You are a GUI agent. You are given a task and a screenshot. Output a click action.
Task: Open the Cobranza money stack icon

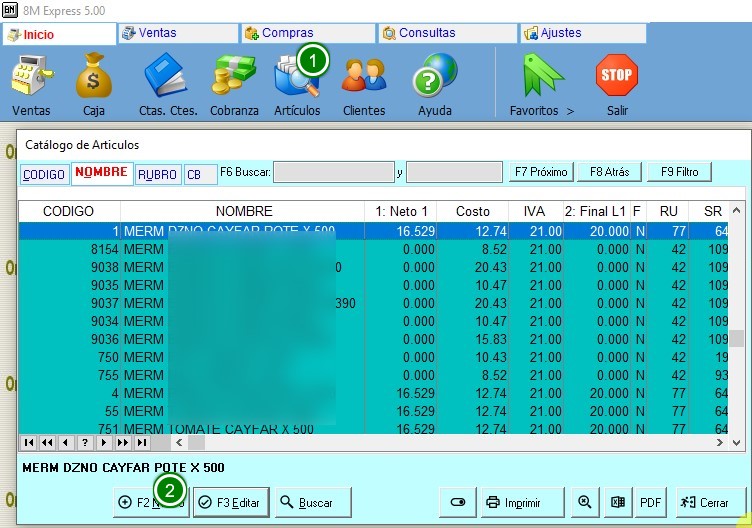coord(234,75)
